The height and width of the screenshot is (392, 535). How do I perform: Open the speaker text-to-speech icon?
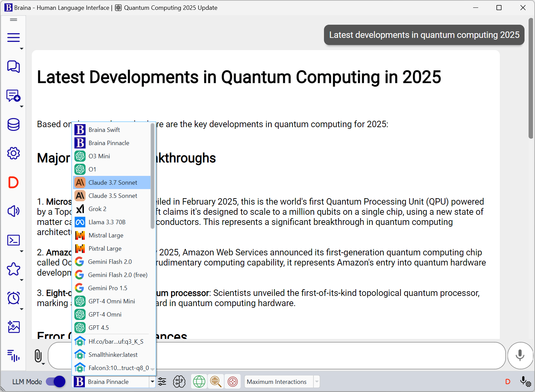[x=14, y=211]
